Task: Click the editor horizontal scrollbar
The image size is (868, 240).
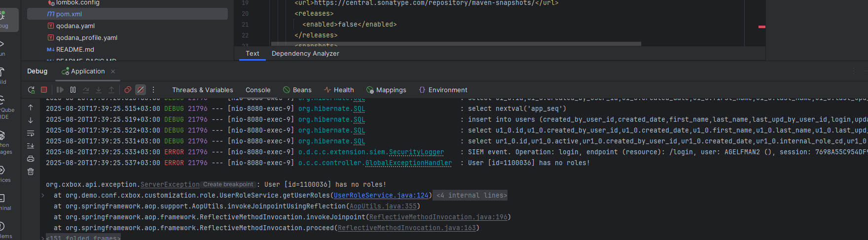Action: click(x=457, y=44)
